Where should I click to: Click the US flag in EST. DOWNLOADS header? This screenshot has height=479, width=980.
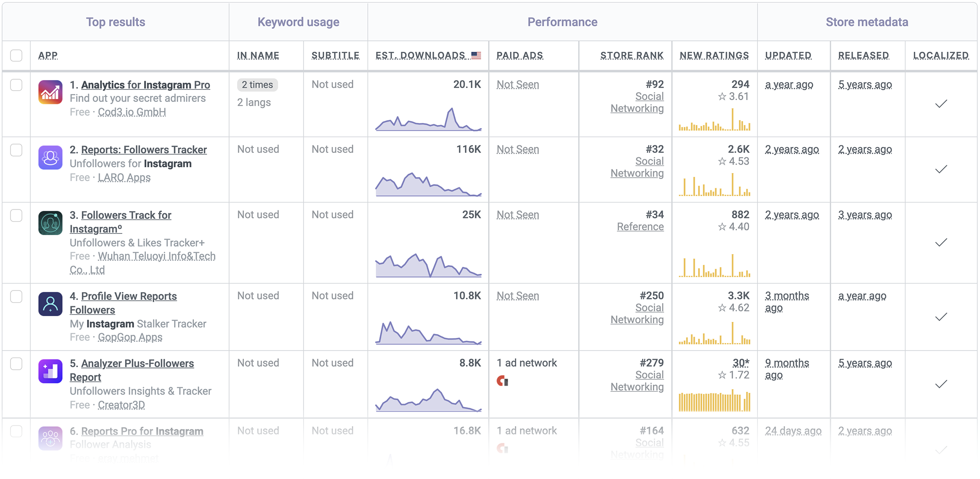(x=476, y=55)
